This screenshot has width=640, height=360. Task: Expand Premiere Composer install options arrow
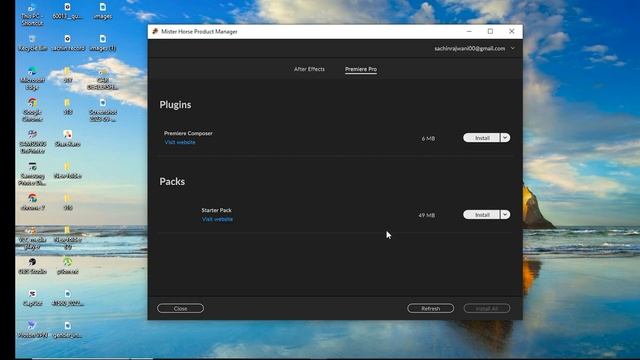(505, 138)
